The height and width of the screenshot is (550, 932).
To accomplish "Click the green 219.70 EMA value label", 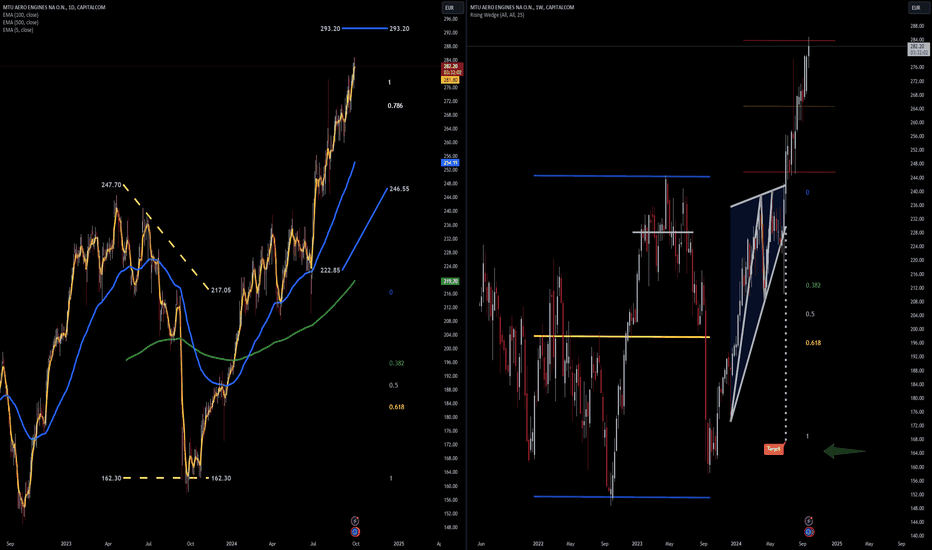I will (x=450, y=281).
